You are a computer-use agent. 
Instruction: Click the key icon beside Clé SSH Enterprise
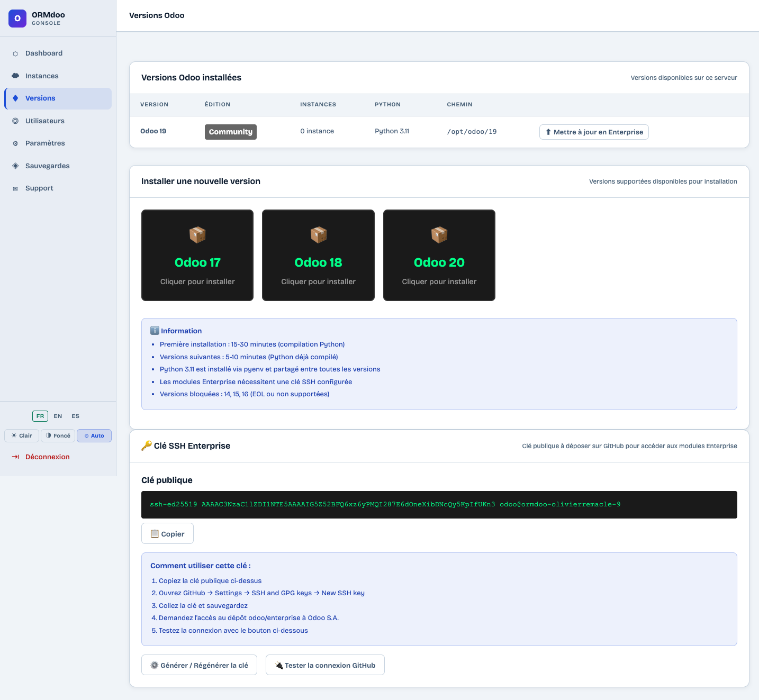(x=147, y=446)
